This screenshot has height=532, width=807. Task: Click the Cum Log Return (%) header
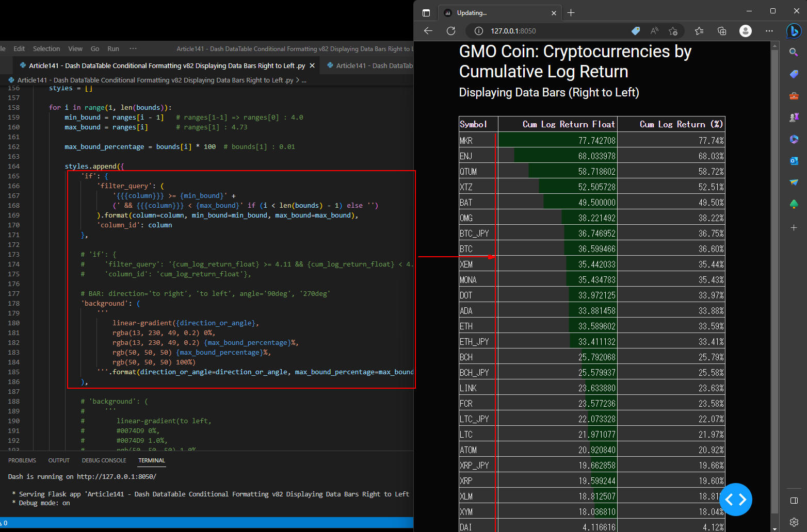[671, 124]
